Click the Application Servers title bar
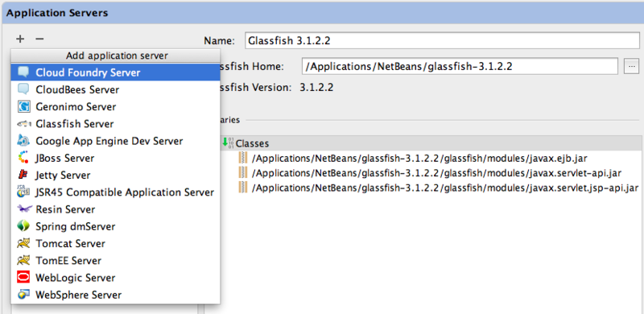The height and width of the screenshot is (314, 644). tap(322, 13)
